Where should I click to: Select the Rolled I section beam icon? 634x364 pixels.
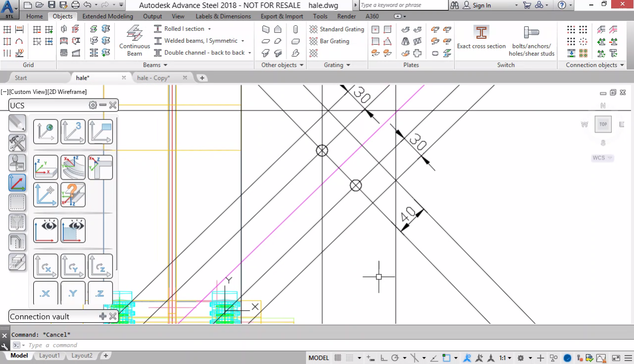pos(158,29)
